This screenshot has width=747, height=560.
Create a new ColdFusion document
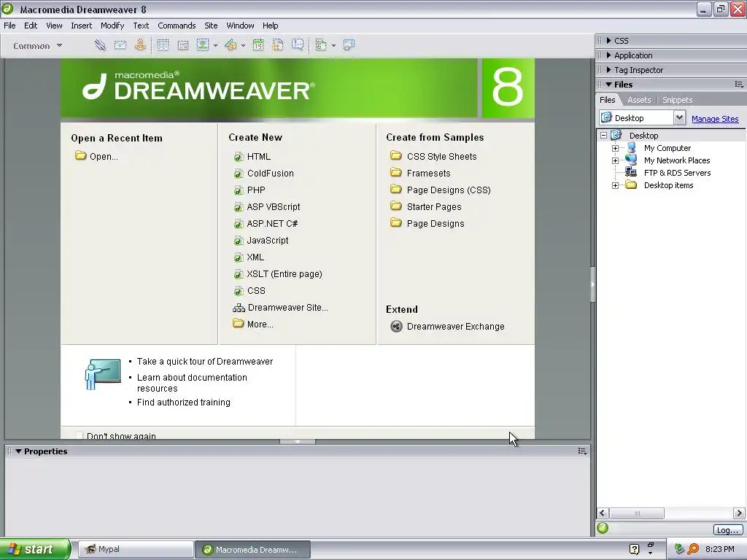click(x=263, y=174)
